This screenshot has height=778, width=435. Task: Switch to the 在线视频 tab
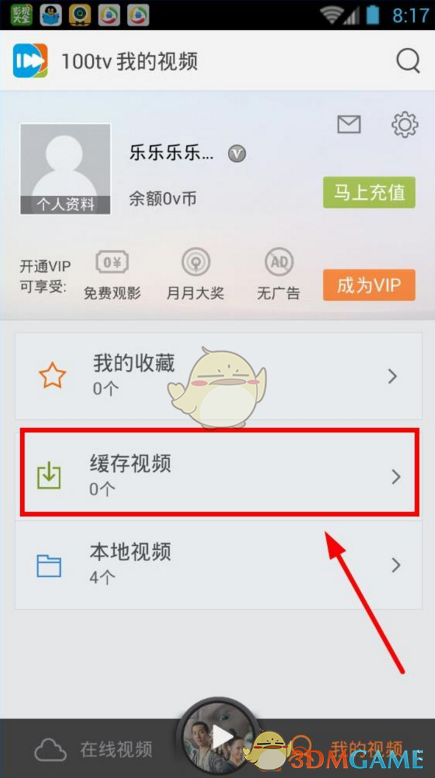point(93,749)
